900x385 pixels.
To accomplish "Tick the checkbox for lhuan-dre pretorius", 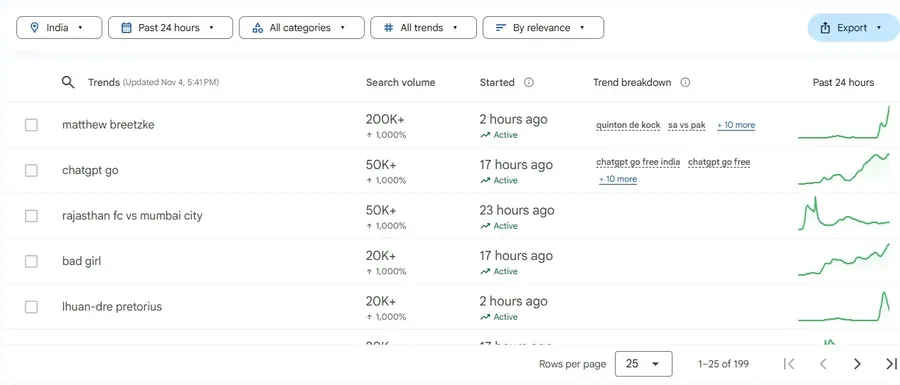I will [31, 307].
